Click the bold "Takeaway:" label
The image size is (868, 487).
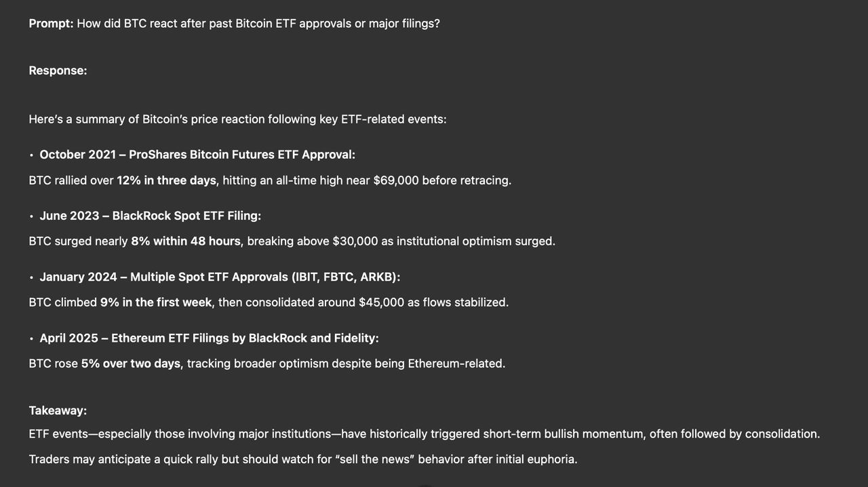pos(58,411)
